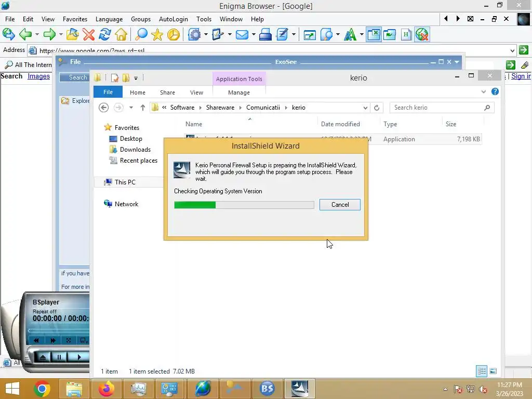The width and height of the screenshot is (532, 399).
Task: Click Cancel in InstallShield Wizard
Action: pos(340,205)
